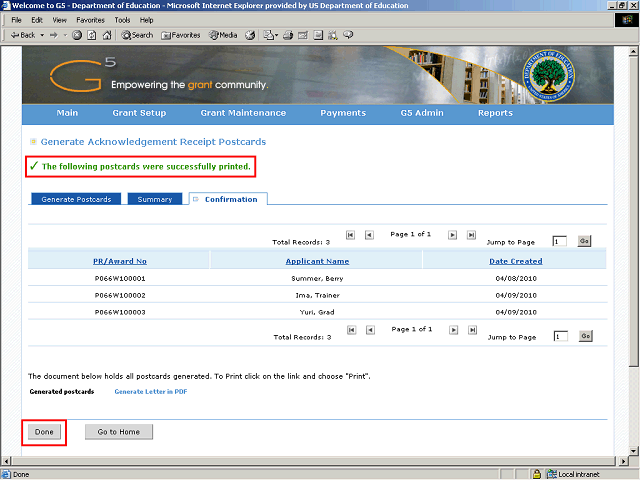640x480 pixels.
Task: Select the P066W100001 award cell
Action: pos(120,278)
